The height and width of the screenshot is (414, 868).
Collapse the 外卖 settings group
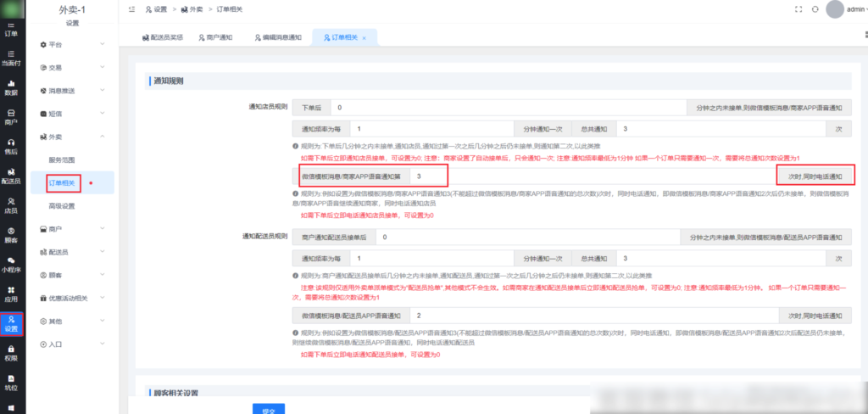click(x=72, y=137)
